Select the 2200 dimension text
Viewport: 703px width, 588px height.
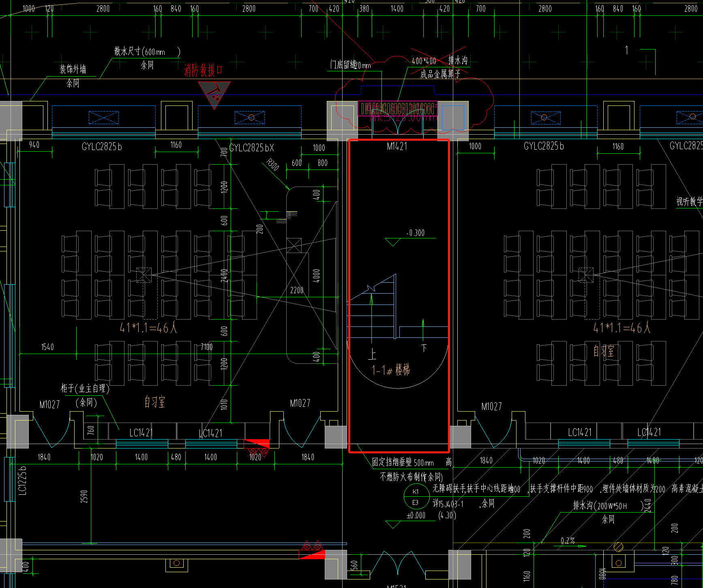coord(297,290)
